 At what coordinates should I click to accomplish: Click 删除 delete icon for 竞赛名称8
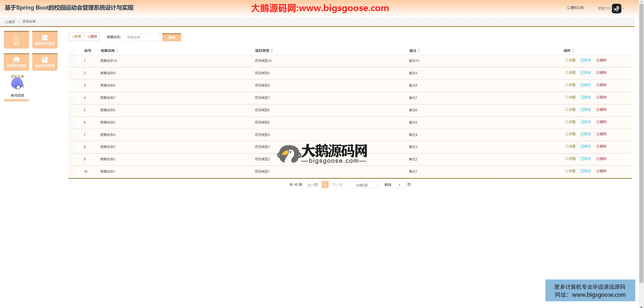click(598, 85)
